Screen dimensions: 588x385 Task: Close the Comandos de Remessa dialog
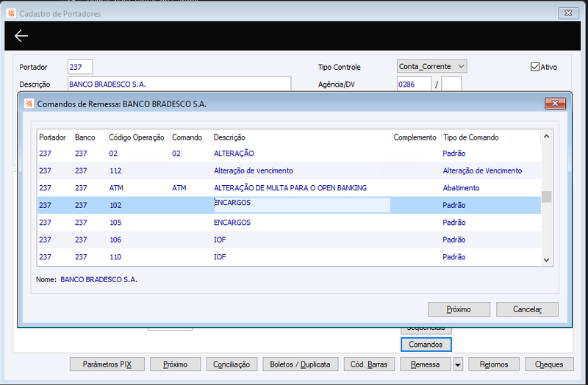(x=556, y=104)
